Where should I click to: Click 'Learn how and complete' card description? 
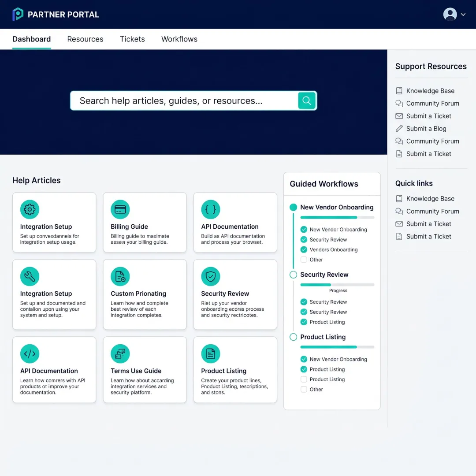click(139, 309)
